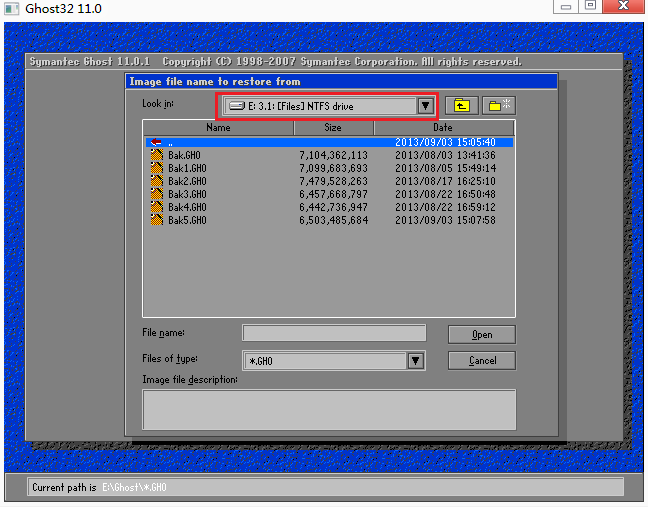The height and width of the screenshot is (507, 648).
Task: Click size value 6,457,668,797
Action: point(334,194)
